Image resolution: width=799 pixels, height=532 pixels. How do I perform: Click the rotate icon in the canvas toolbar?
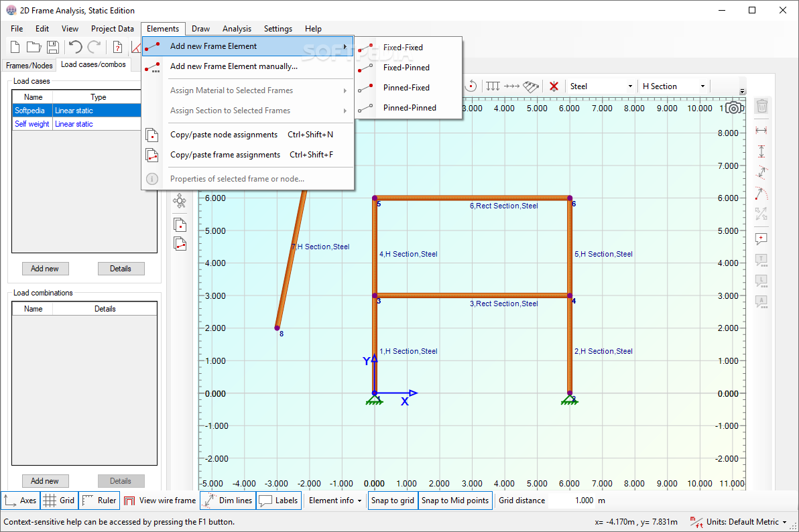click(471, 86)
